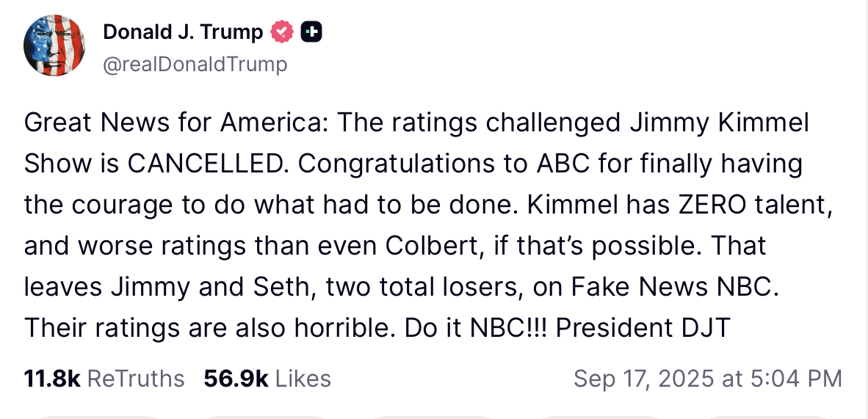View the 56.9k Likes list
868x419 pixels.
[267, 379]
